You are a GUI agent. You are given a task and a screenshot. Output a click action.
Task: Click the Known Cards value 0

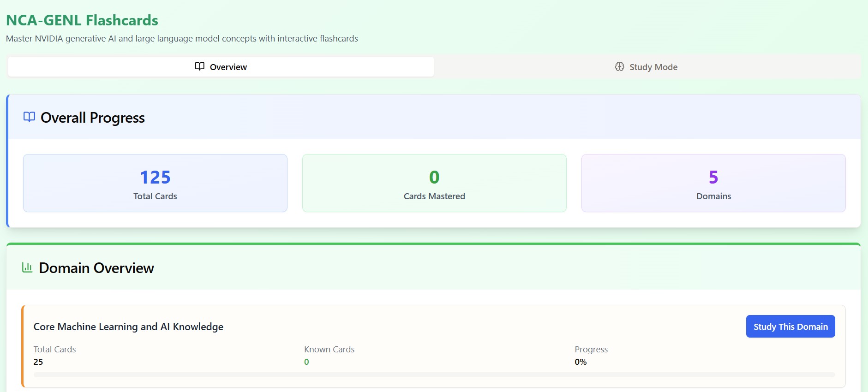(x=306, y=362)
